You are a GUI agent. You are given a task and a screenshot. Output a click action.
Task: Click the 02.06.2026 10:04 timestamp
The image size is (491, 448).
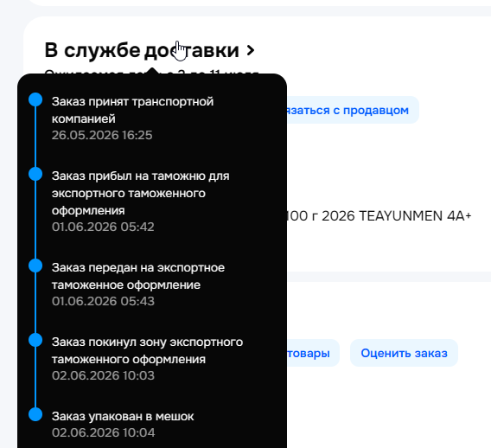(104, 432)
